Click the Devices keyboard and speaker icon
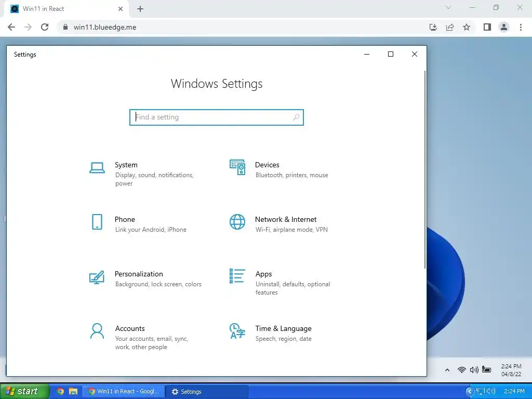 pyautogui.click(x=237, y=167)
